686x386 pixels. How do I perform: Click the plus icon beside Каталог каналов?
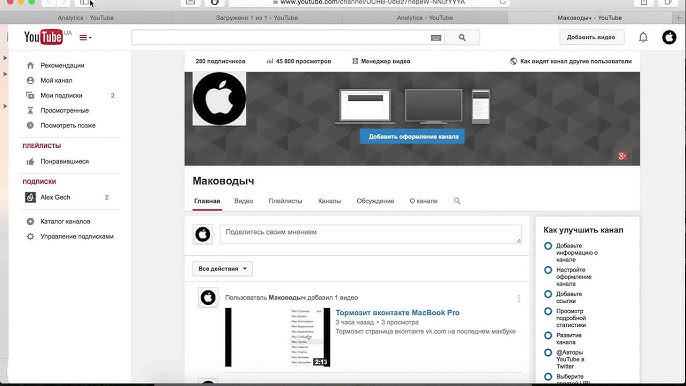[30, 221]
